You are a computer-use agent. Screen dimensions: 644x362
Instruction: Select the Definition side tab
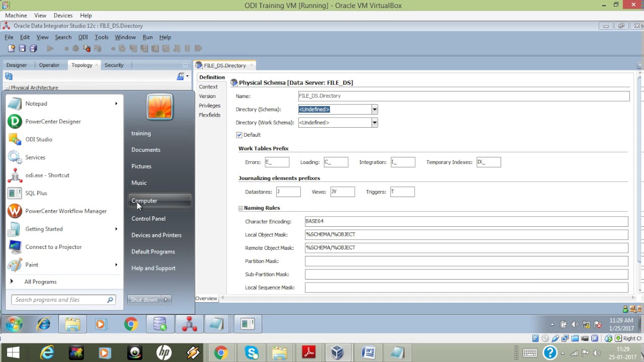coord(211,77)
